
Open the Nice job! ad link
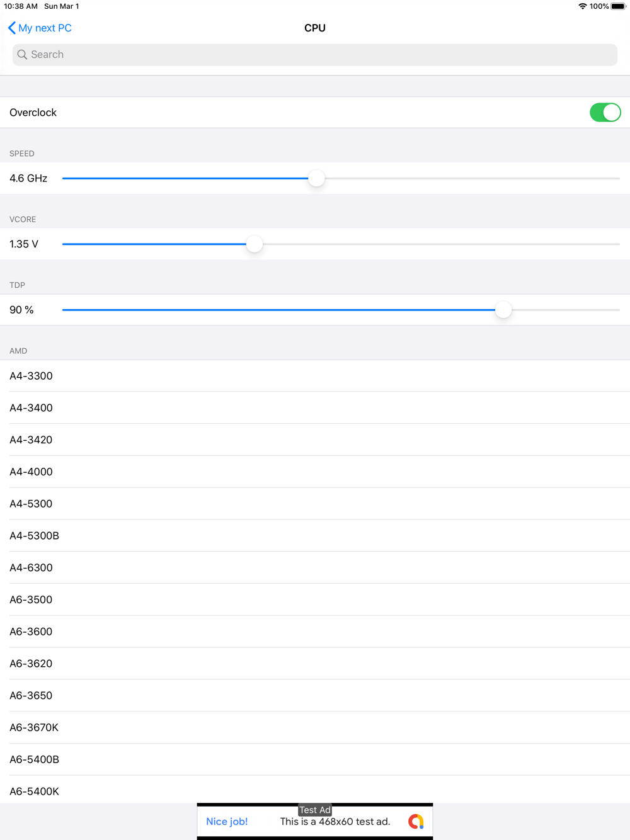click(x=227, y=822)
